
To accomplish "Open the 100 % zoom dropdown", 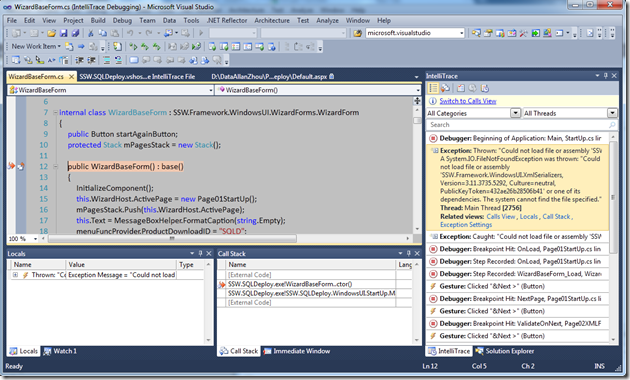I will (35, 239).
